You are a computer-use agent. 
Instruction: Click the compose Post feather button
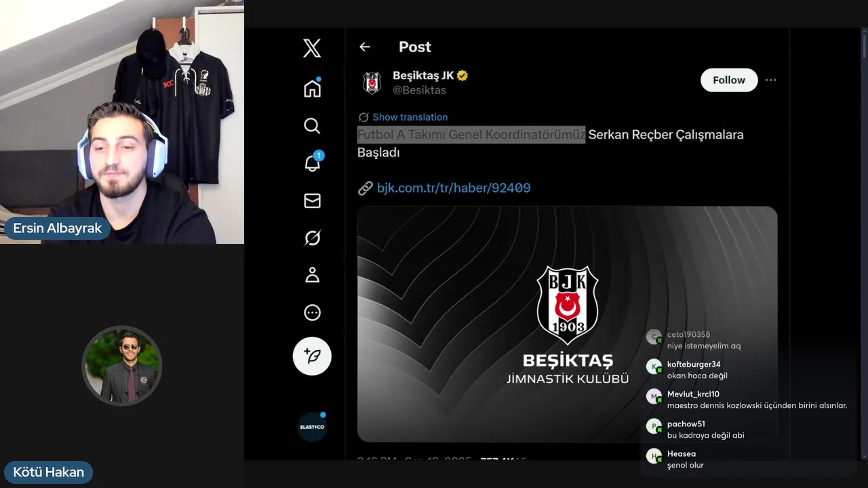coord(312,356)
